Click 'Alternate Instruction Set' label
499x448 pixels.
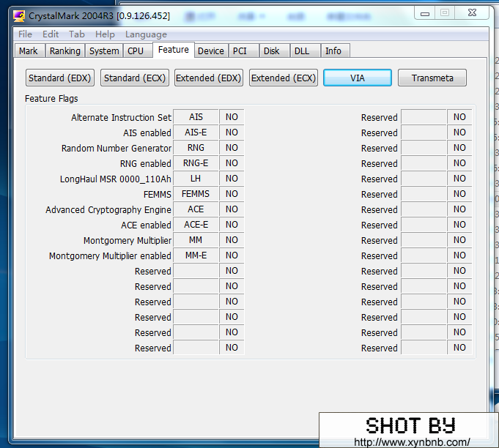click(121, 118)
